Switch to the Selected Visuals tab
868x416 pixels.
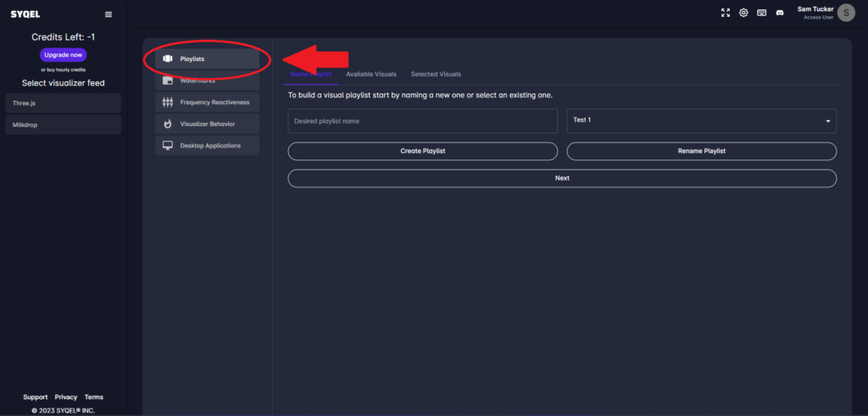coord(436,75)
